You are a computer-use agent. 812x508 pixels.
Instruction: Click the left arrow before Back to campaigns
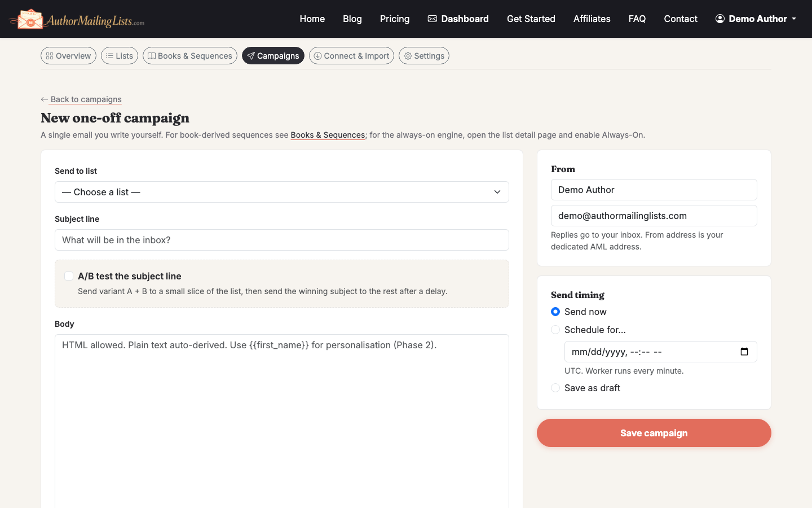pyautogui.click(x=45, y=99)
